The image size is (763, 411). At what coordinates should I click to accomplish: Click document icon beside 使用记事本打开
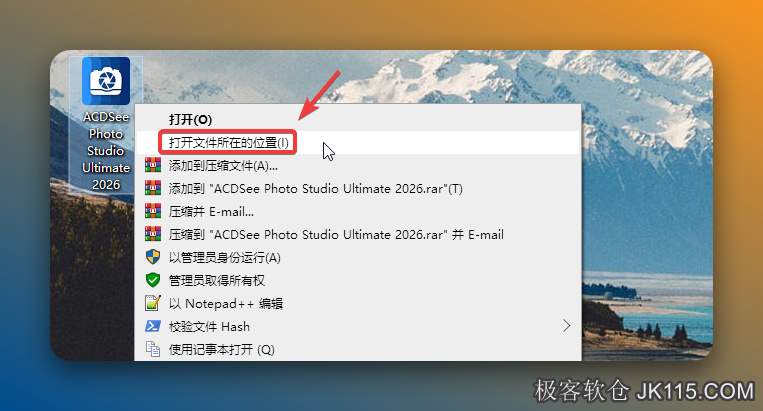point(153,349)
